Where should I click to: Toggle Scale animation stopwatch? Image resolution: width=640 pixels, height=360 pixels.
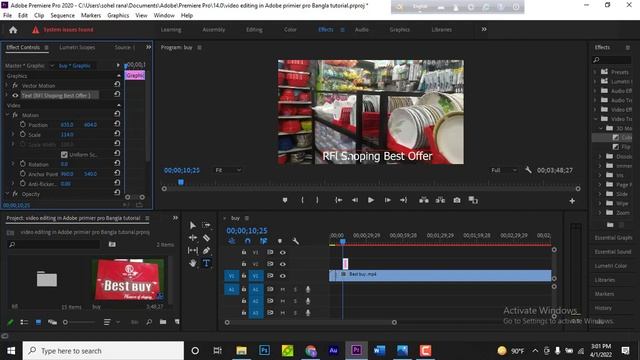[x=23, y=134]
